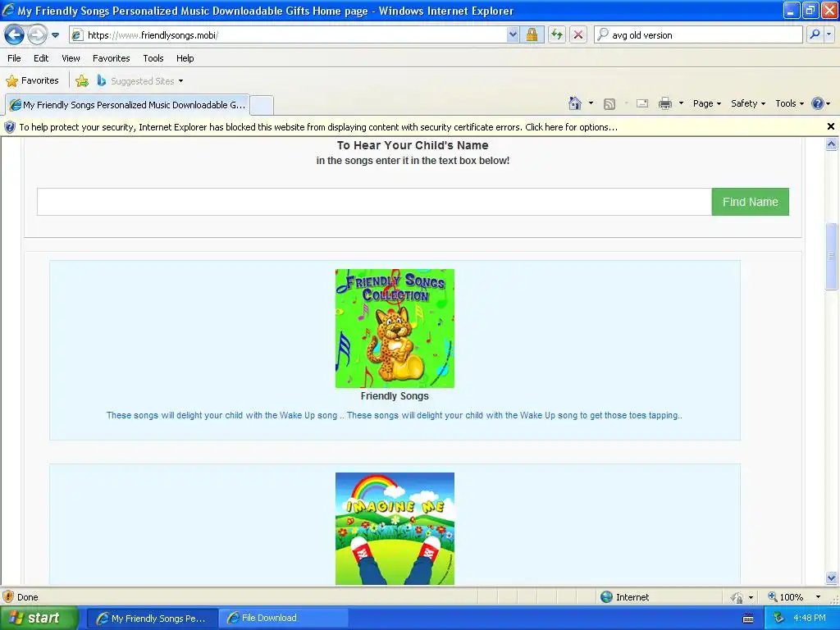Run search with the magnifier button
The height and width of the screenshot is (630, 840).
815,34
